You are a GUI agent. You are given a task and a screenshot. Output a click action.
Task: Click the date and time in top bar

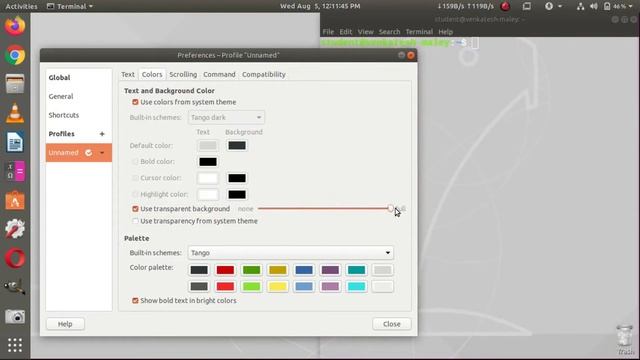coord(320,6)
